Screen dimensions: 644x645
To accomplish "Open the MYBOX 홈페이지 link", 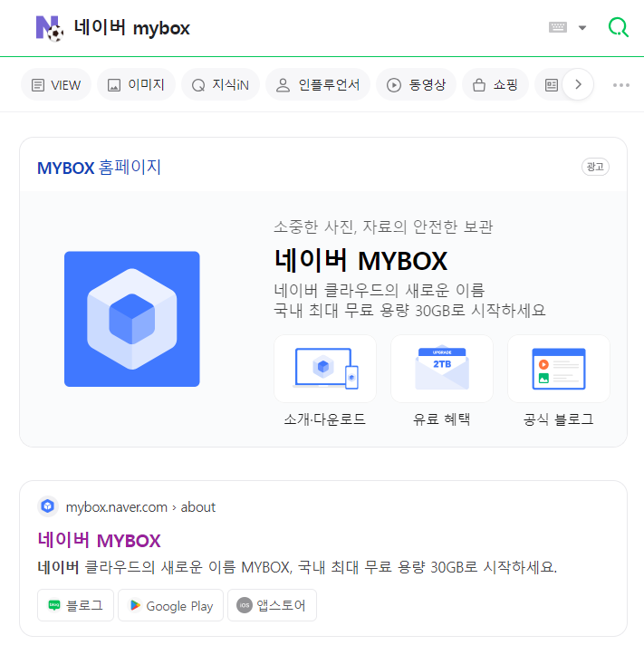I will click(x=99, y=168).
